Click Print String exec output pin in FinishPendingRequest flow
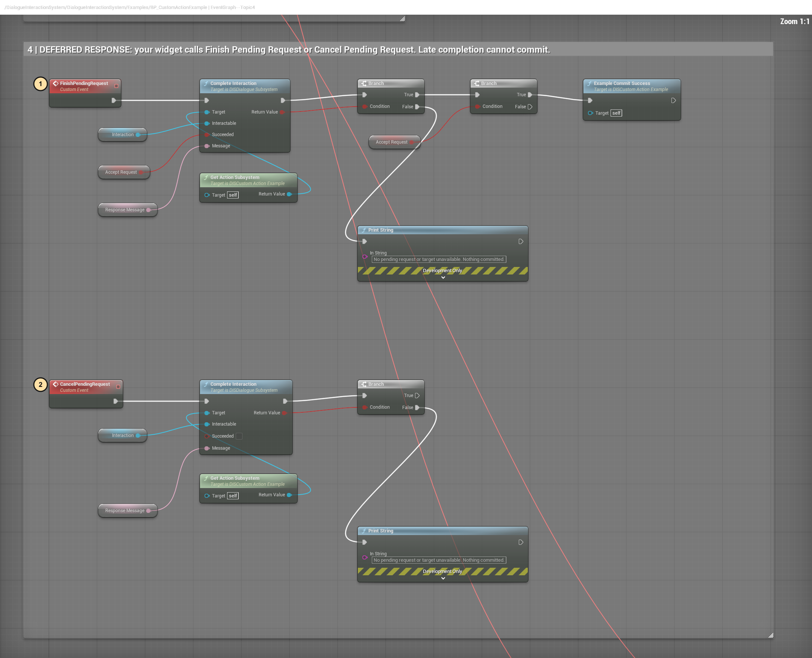This screenshot has width=812, height=658. (x=521, y=241)
